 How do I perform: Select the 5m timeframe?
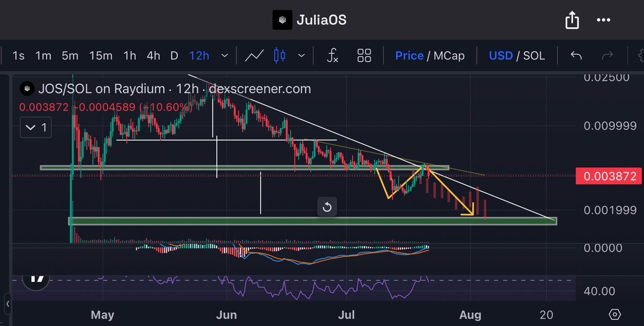[70, 55]
